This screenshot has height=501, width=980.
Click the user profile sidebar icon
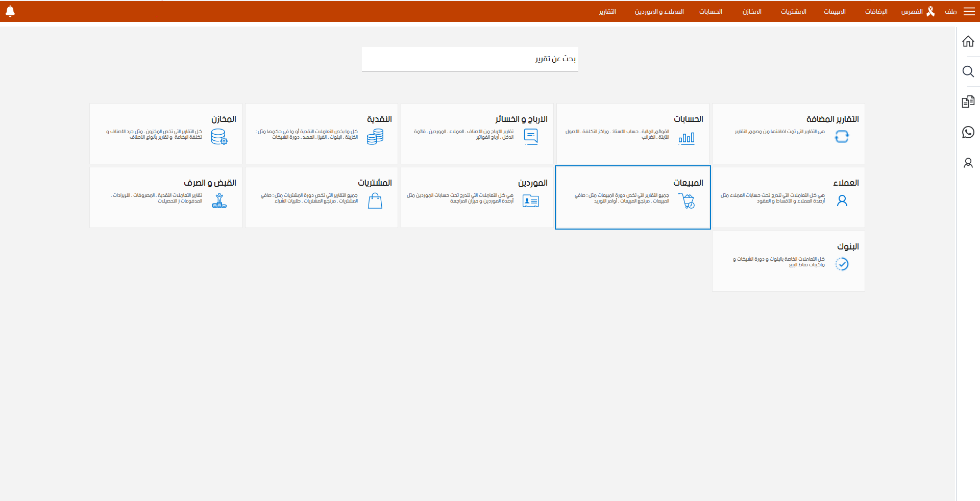coord(968,163)
